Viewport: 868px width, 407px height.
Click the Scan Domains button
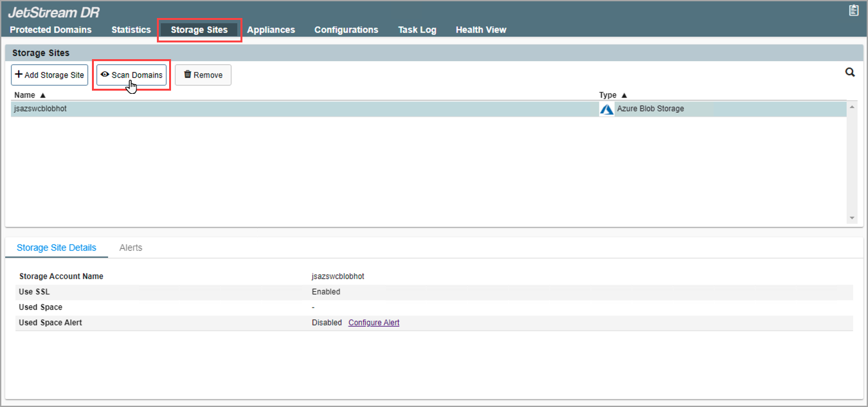click(x=132, y=75)
